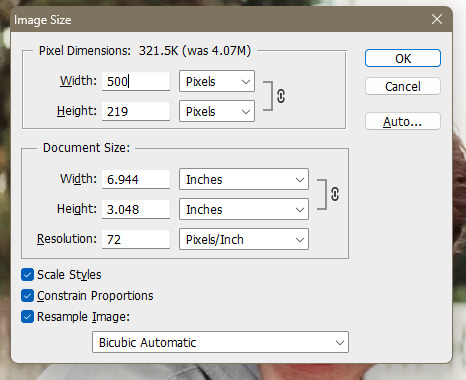Confirm with the OK button

click(403, 58)
